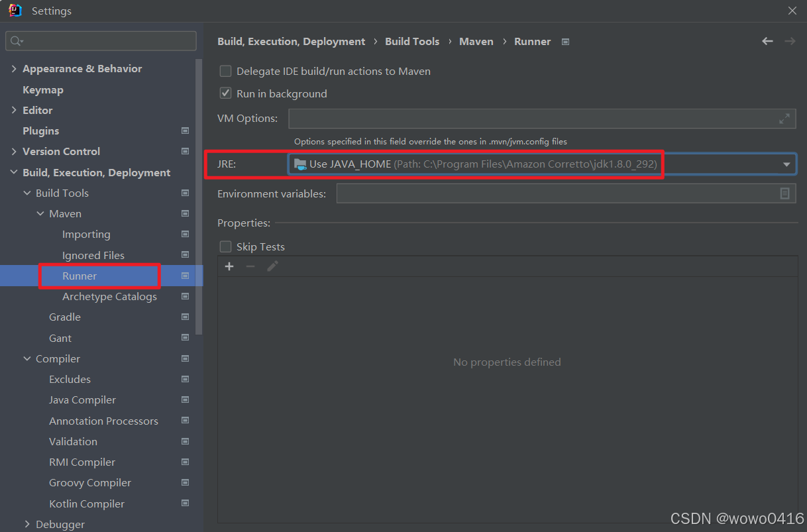Open the JRE dropdown arrow

[786, 164]
